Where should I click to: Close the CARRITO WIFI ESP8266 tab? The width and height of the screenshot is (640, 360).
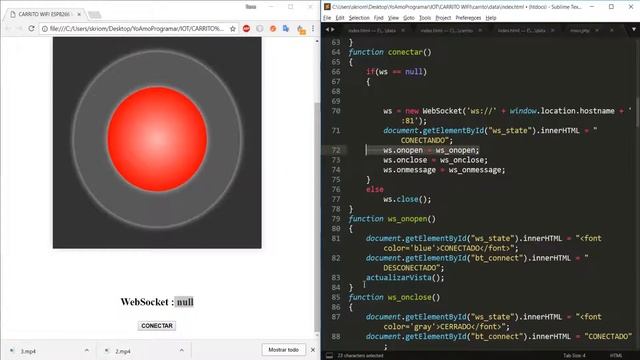tap(79, 14)
